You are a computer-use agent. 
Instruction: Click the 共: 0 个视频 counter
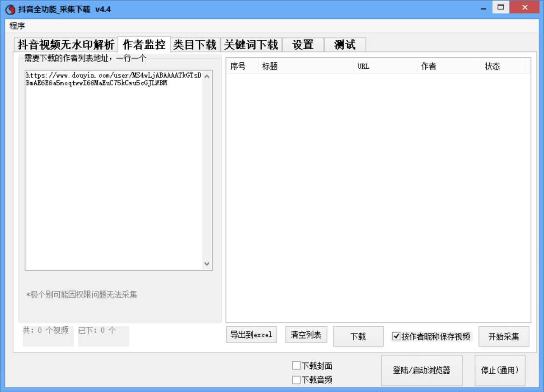[x=46, y=331]
